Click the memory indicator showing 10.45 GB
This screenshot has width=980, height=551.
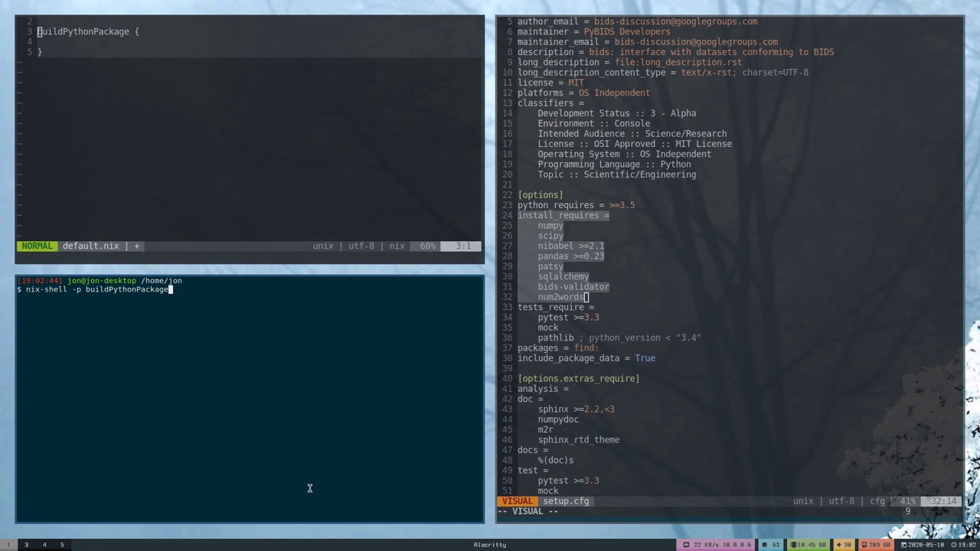click(808, 545)
